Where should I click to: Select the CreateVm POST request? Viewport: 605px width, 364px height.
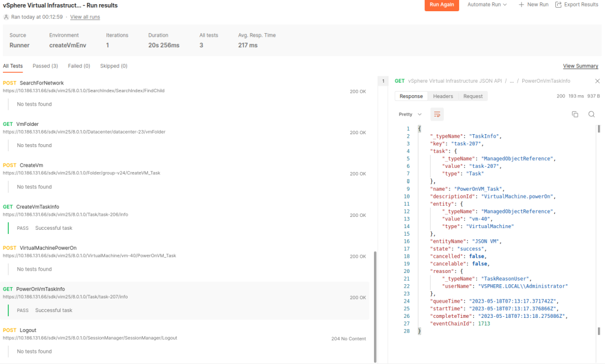[31, 165]
